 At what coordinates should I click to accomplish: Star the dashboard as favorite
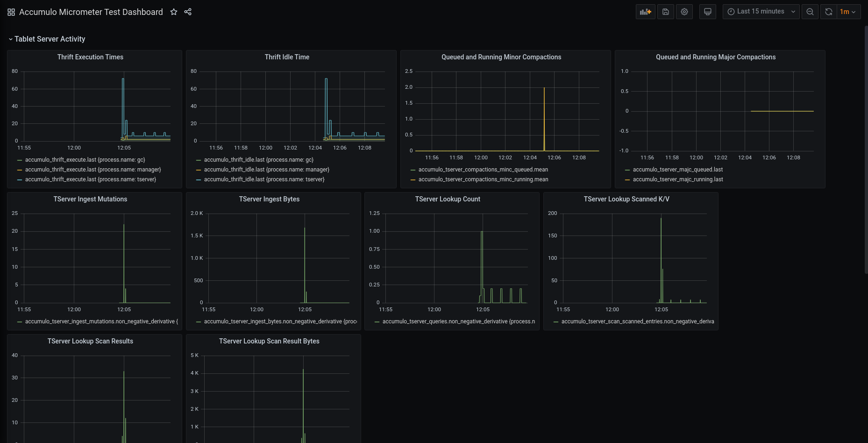pyautogui.click(x=174, y=12)
